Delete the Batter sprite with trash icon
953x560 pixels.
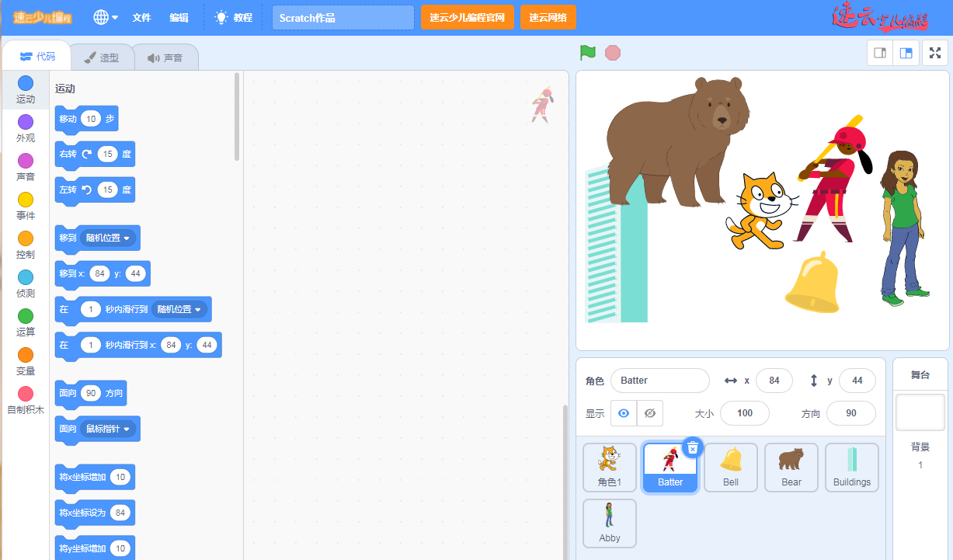(x=693, y=447)
